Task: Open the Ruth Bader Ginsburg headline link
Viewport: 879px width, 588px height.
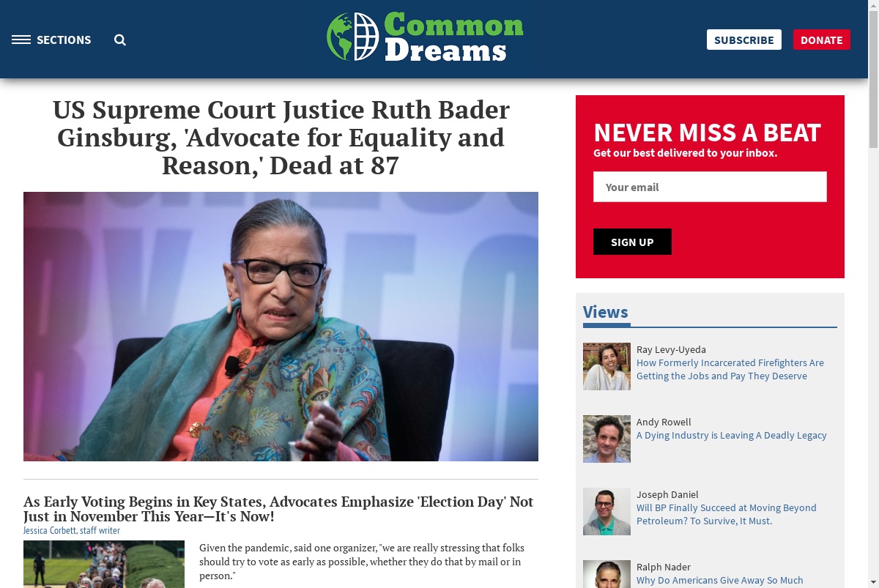Action: pos(281,138)
